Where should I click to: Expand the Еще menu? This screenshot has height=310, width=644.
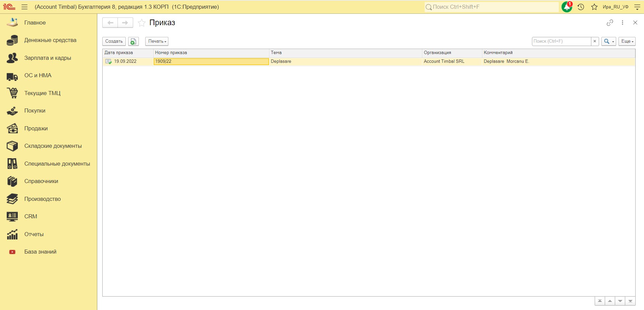[x=627, y=41]
